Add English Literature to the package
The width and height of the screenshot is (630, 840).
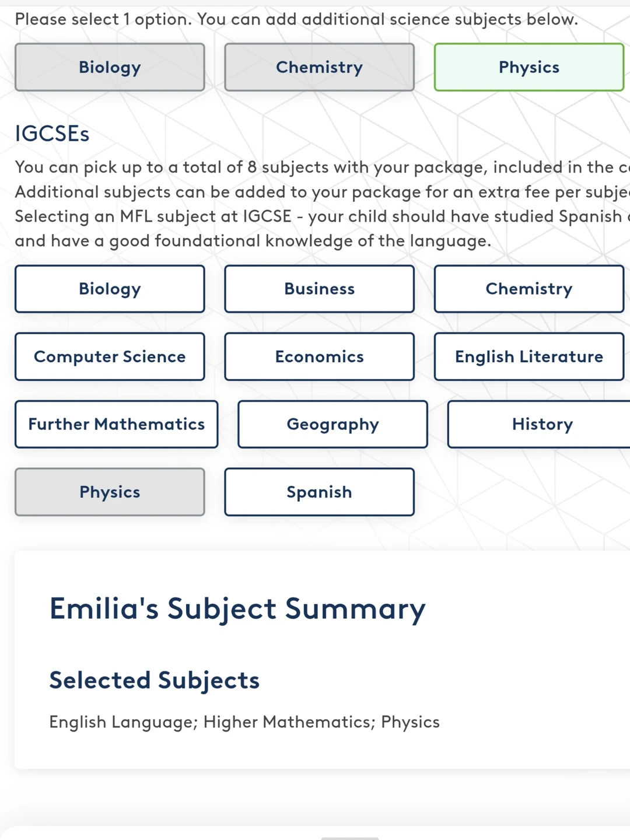coord(528,356)
